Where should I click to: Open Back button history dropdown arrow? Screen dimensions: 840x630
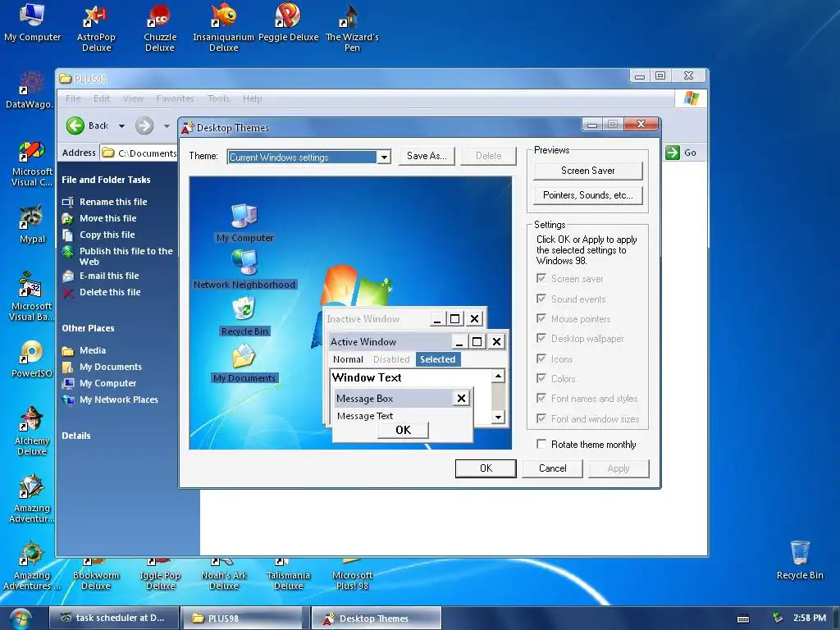tap(121, 126)
